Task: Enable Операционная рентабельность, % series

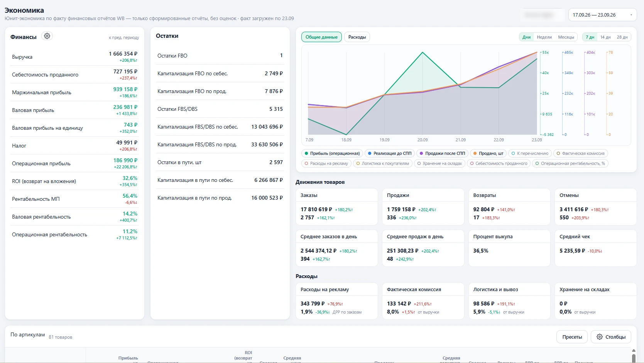Action: click(x=570, y=163)
